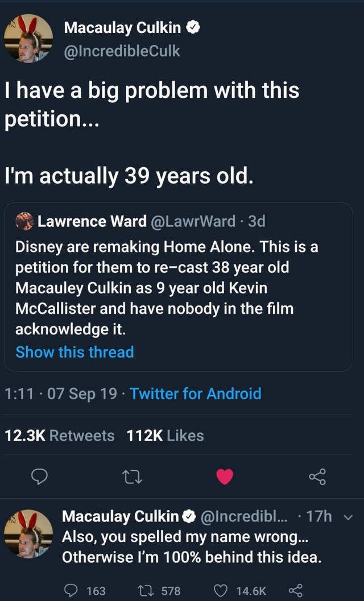Open the Macaulay Culkin name in the reply

[120, 516]
